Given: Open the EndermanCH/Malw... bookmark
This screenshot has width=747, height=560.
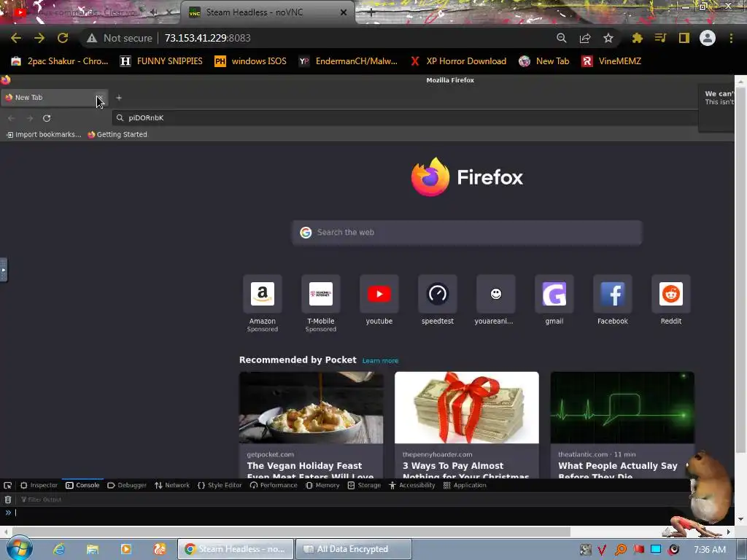Looking at the screenshot, I should coord(348,61).
